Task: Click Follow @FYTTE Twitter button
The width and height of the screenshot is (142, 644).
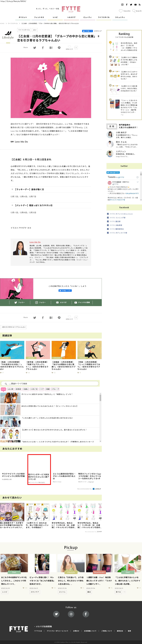Action: pos(113,173)
